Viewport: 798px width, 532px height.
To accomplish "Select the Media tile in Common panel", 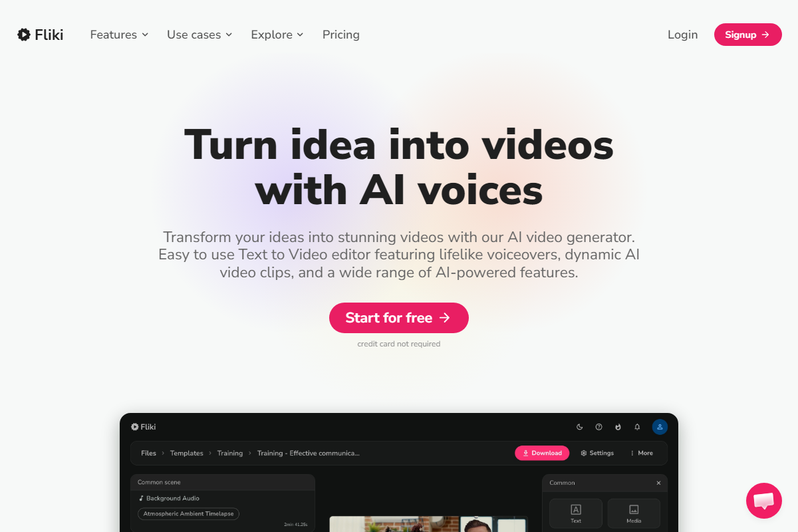I will (x=634, y=513).
